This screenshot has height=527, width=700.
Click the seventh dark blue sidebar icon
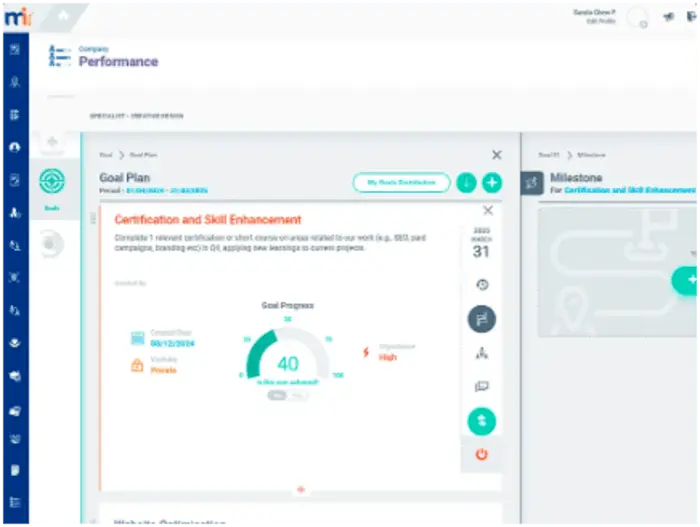(x=15, y=245)
